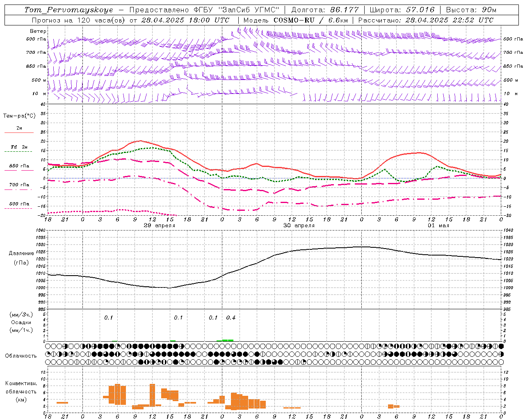Click the 850 гПа entry in temperature legend

(x=19, y=166)
